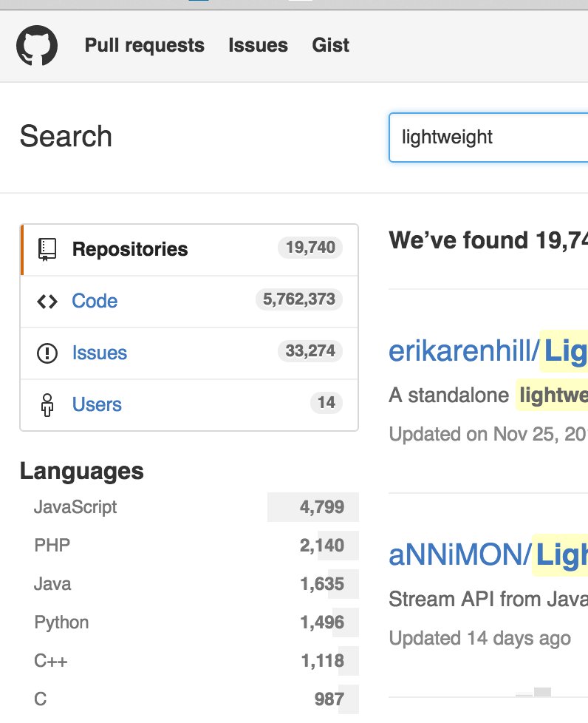Viewport: 588px width, 723px height.
Task: Filter results by Python language
Action: tap(189, 622)
